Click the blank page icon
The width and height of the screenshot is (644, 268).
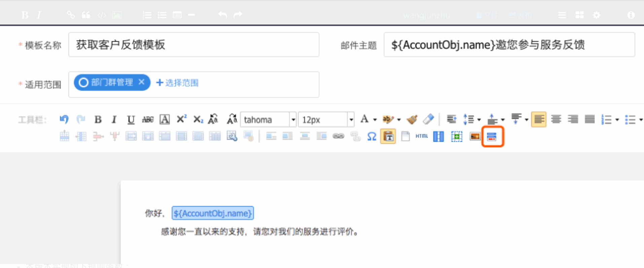pyautogui.click(x=405, y=136)
